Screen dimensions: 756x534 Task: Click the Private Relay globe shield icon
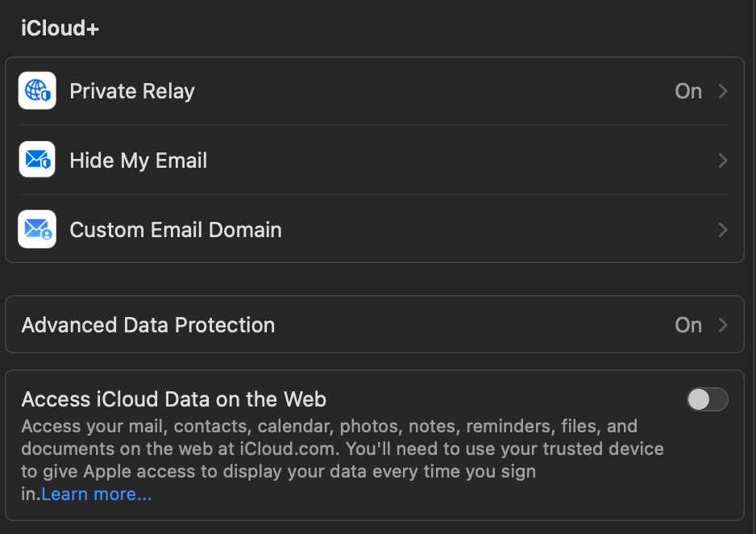(x=37, y=91)
